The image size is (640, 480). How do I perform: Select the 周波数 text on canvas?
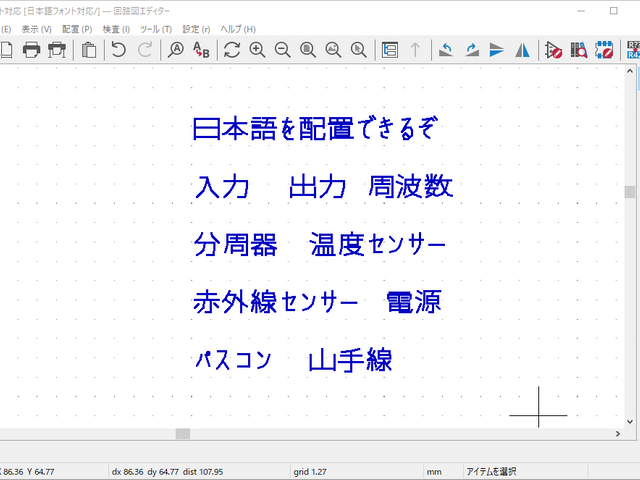pos(411,186)
